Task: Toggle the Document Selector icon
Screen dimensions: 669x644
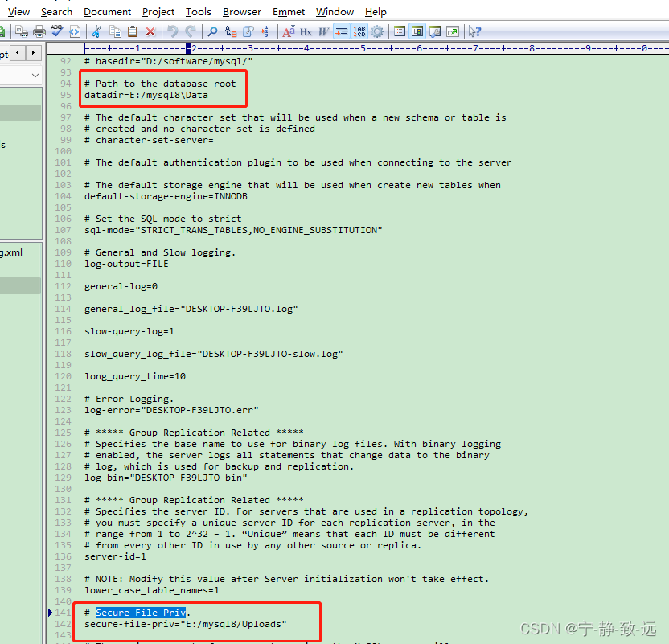Action: point(400,31)
